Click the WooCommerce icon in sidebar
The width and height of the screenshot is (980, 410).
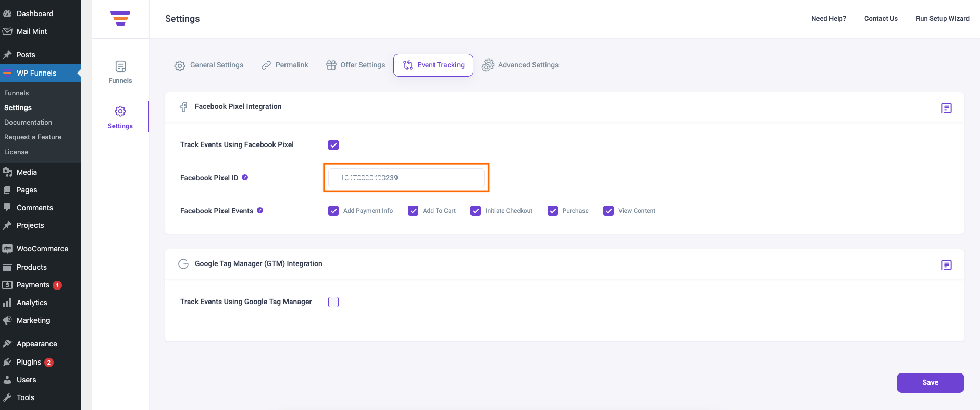point(7,249)
